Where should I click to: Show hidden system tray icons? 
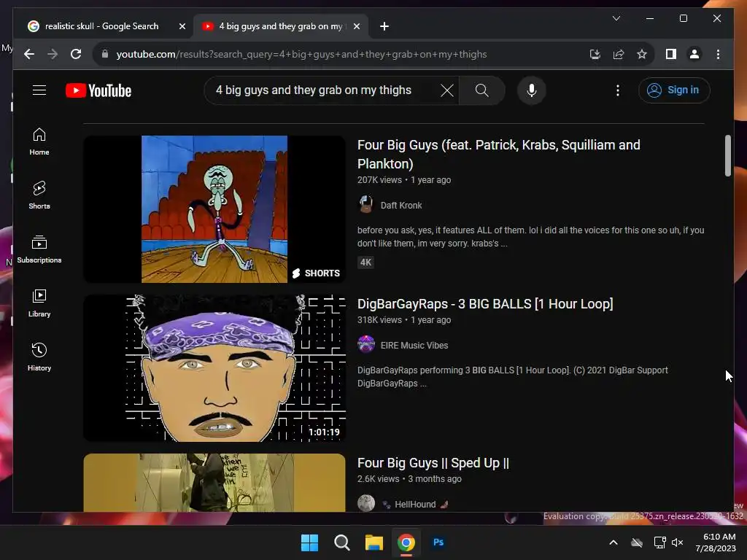point(613,542)
